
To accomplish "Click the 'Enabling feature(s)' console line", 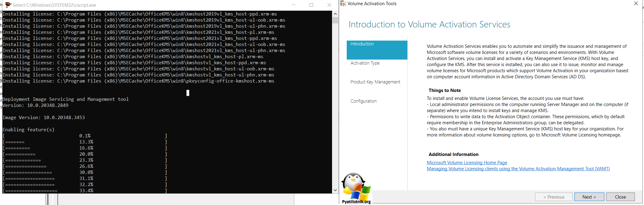I will [x=28, y=130].
